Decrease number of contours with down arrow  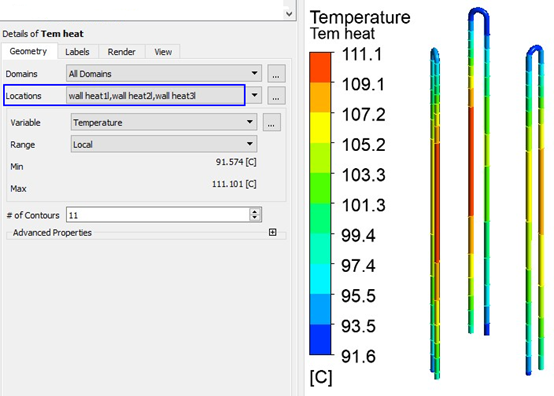[254, 217]
